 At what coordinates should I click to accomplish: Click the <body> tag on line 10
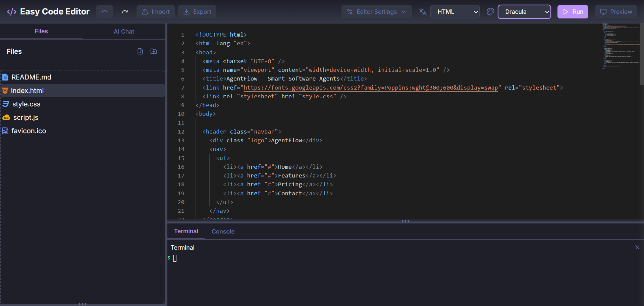(x=206, y=114)
